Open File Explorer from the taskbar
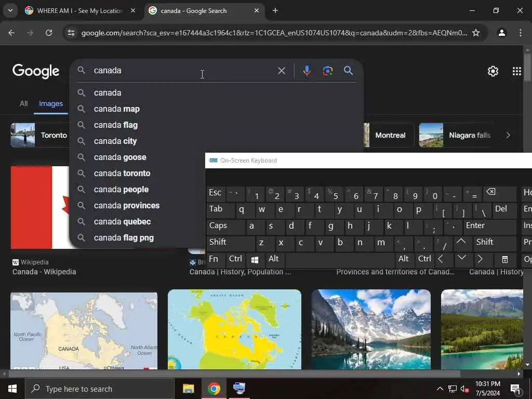Screen dimensions: 532x399 [x=188, y=389]
